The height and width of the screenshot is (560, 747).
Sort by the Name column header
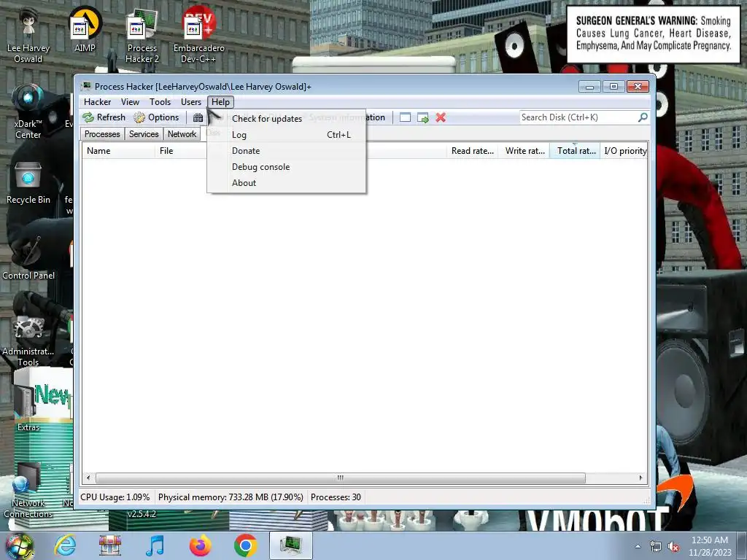click(119, 151)
